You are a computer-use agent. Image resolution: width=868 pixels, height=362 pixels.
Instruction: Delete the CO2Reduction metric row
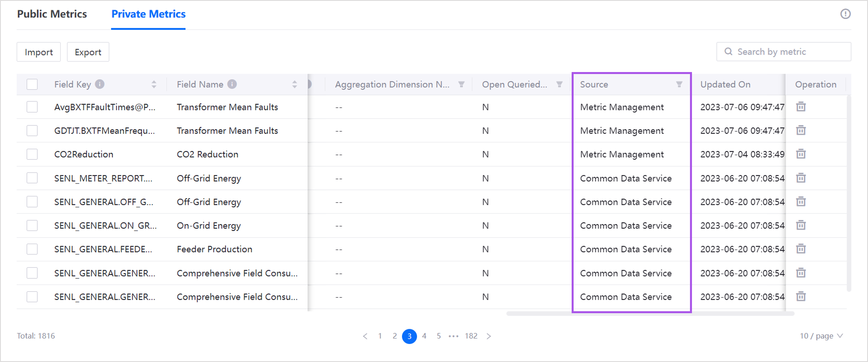click(801, 154)
